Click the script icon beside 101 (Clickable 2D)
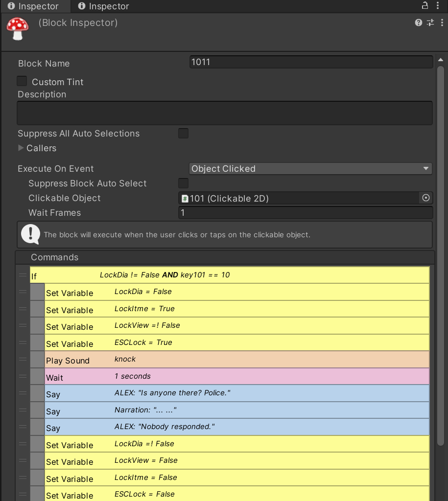Image resolution: width=448 pixels, height=501 pixels. tap(185, 199)
